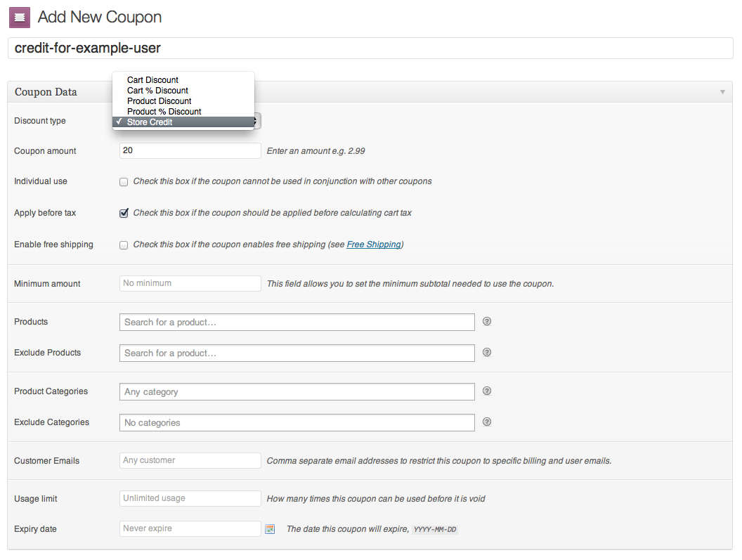
Task: Click the 'How many times this coupon' description
Action: coord(376,498)
